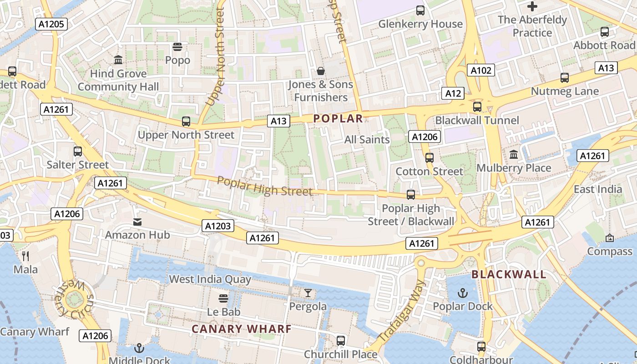This screenshot has height=364, width=637.
Task: Select the Compass marker icon
Action: [610, 238]
